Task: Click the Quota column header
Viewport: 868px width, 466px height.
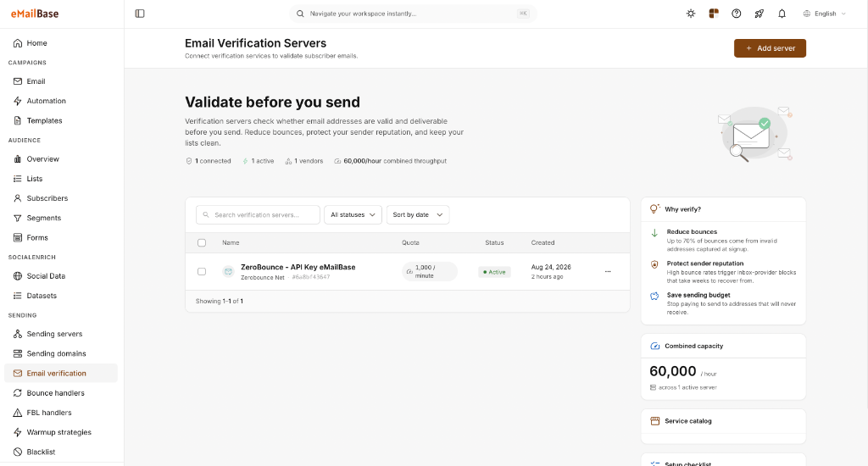Action: (x=410, y=242)
